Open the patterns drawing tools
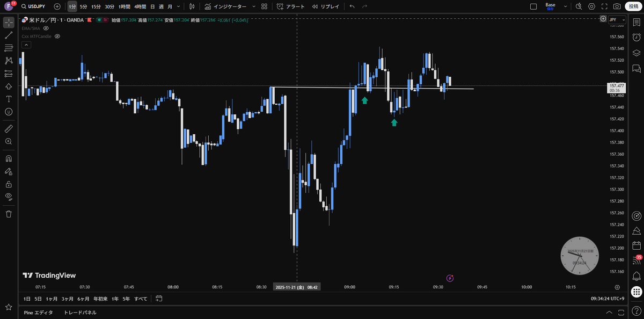 (9, 61)
